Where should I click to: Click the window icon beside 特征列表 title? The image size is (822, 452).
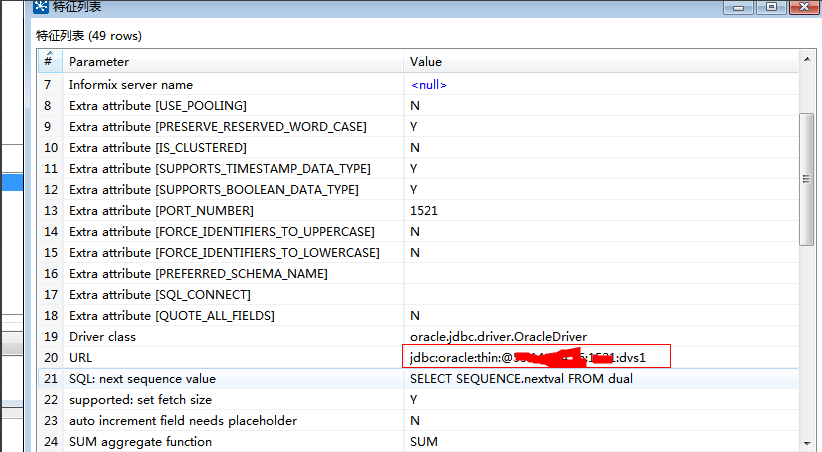41,6
